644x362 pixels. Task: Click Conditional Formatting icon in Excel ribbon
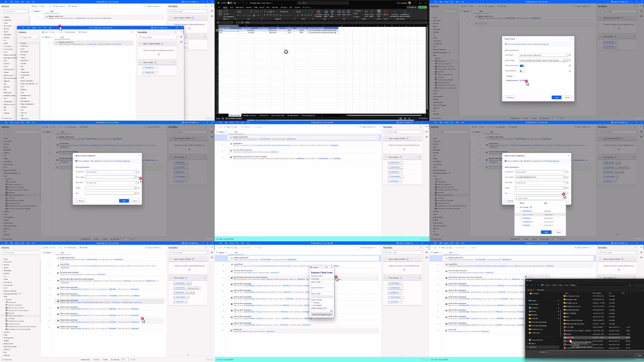318,13
